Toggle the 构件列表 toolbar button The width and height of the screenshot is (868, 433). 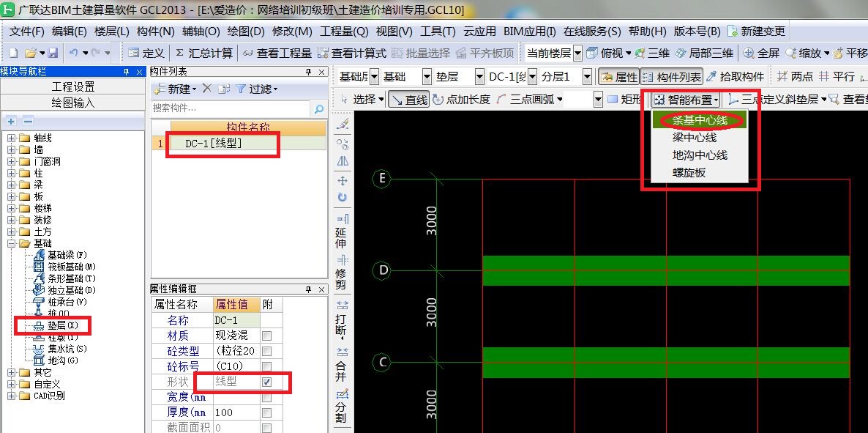pos(672,76)
